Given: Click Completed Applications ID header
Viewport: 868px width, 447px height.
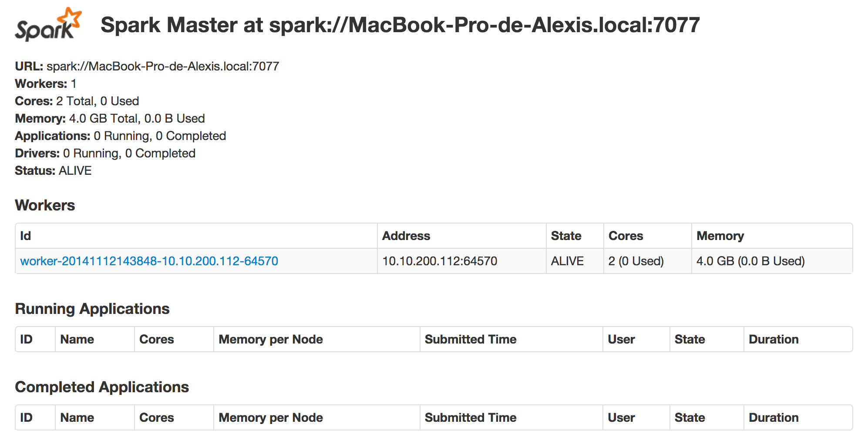Looking at the screenshot, I should click(x=26, y=417).
